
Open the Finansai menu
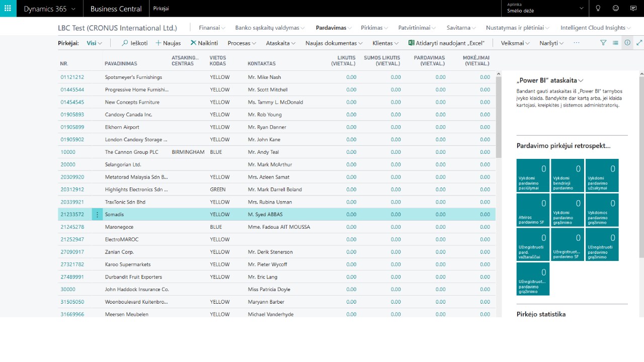point(212,28)
